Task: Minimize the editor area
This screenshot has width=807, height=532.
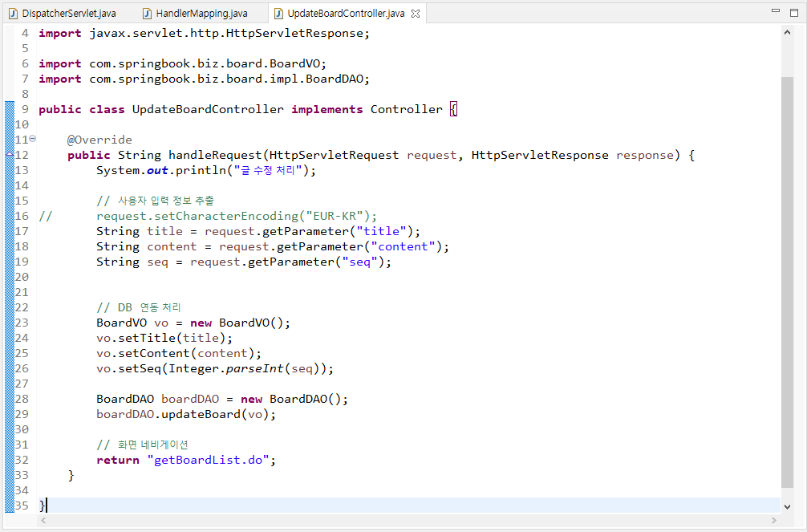Action: click(x=776, y=10)
